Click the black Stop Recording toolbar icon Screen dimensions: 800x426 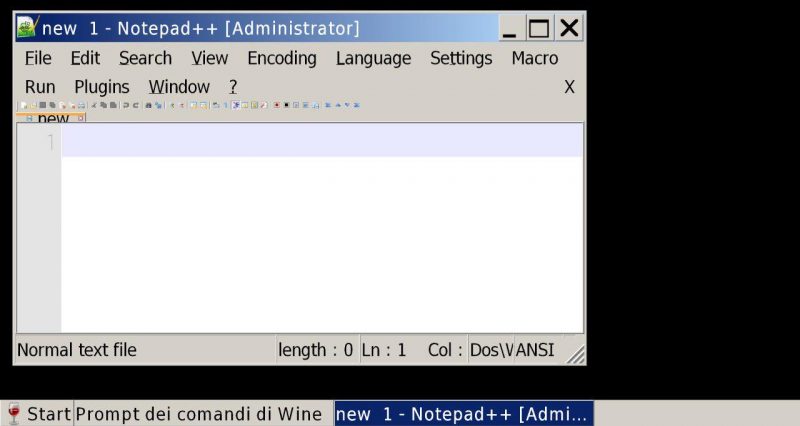[x=286, y=105]
